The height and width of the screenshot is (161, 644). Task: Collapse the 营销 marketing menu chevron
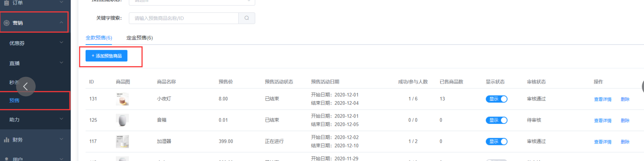point(61,22)
